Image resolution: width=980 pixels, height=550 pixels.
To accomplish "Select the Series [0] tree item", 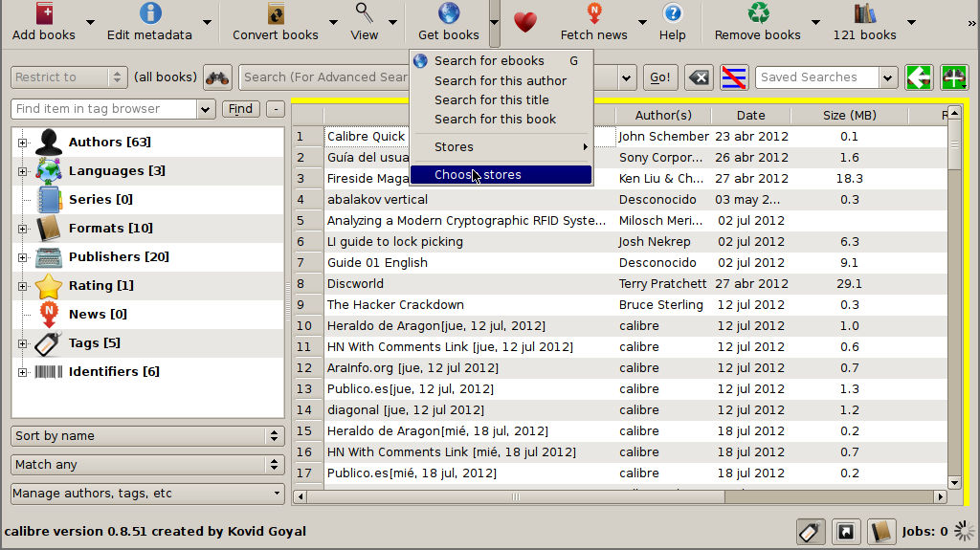I will pos(100,200).
